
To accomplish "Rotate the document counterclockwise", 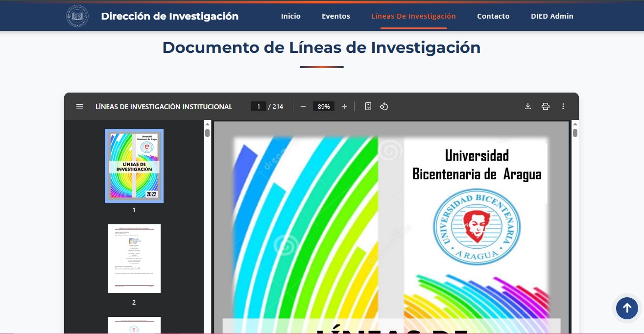I will [384, 106].
